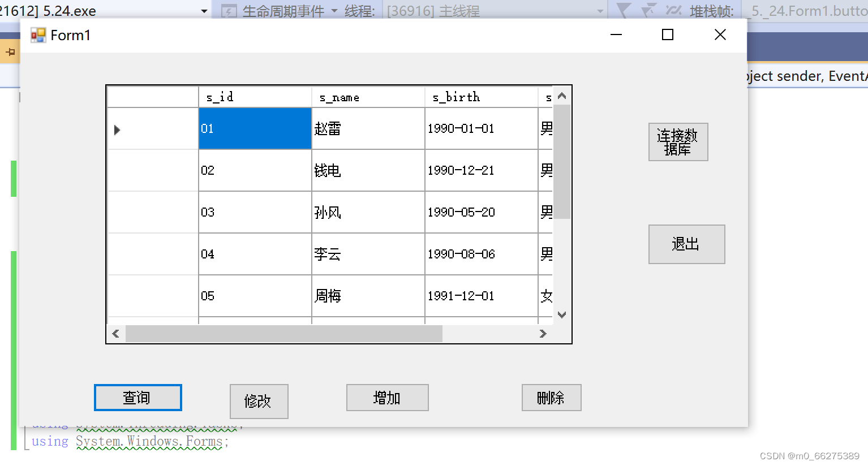The image size is (868, 466).
Task: Click the 查询 query button
Action: [137, 398]
